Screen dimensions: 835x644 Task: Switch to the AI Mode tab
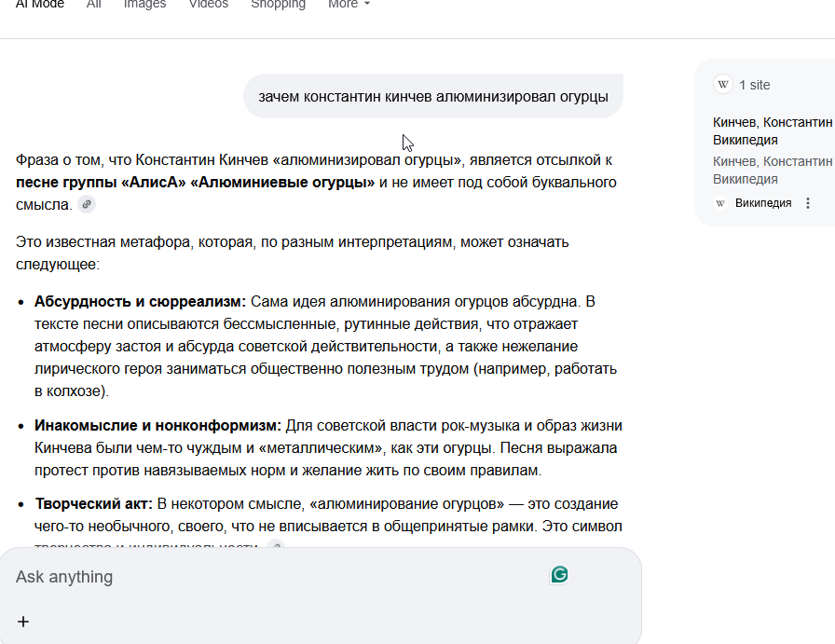pyautogui.click(x=39, y=5)
